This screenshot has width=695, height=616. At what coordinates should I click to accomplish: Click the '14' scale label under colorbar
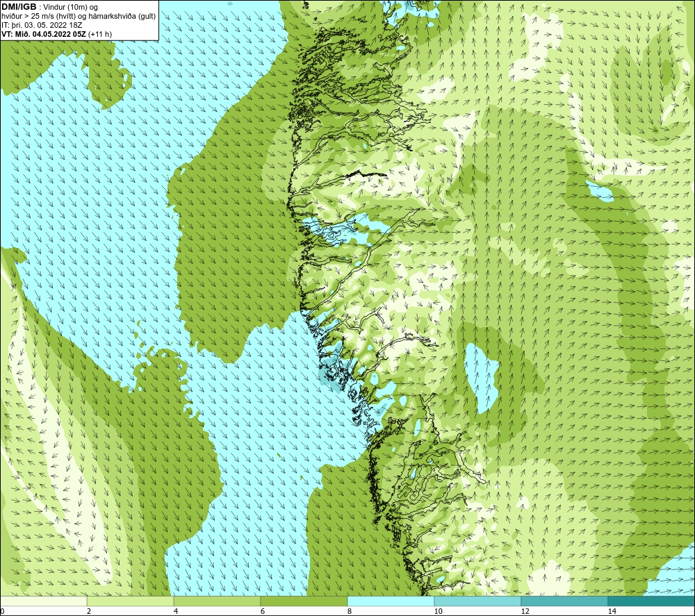click(x=612, y=611)
